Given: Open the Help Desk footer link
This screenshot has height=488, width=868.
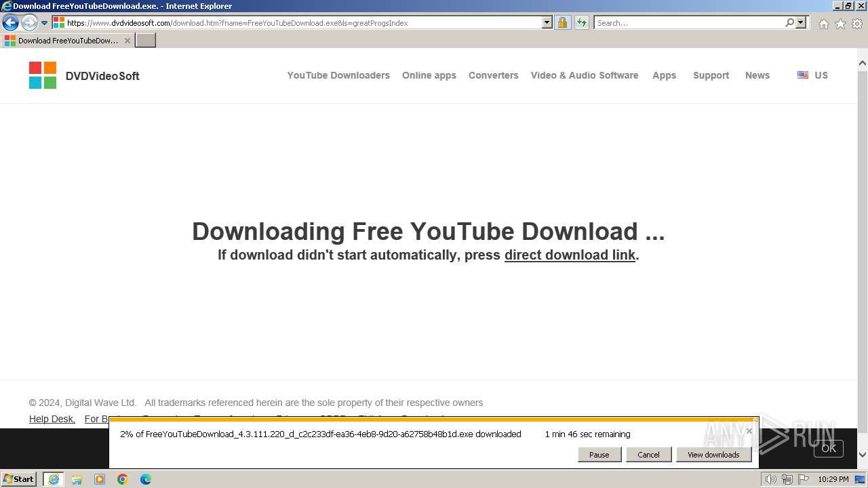Looking at the screenshot, I should point(52,419).
